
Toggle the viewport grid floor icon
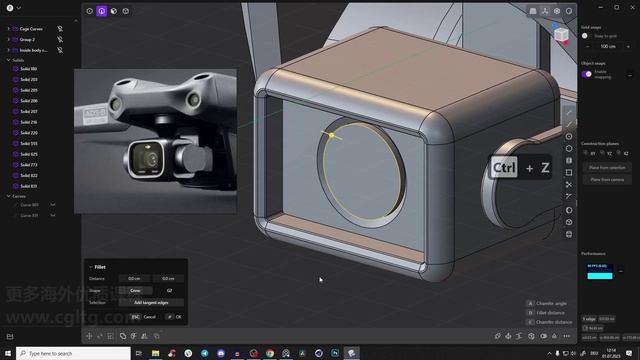tap(533, 11)
